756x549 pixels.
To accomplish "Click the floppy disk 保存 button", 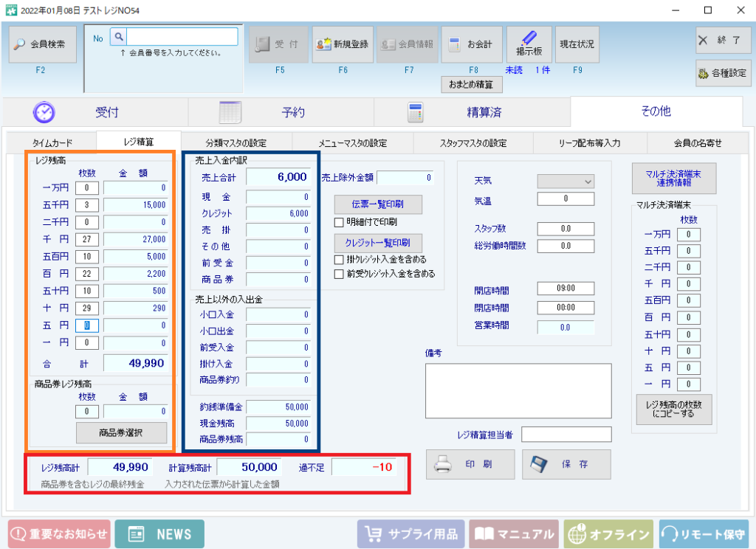I will point(566,464).
